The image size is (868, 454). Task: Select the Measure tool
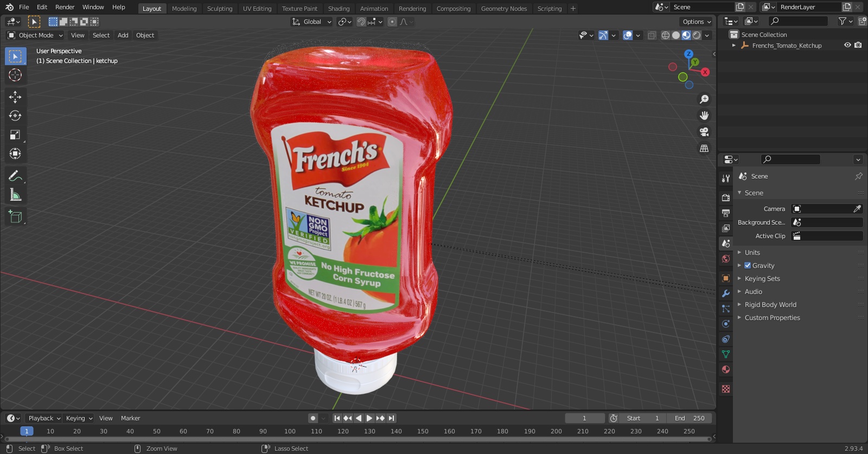click(x=15, y=195)
